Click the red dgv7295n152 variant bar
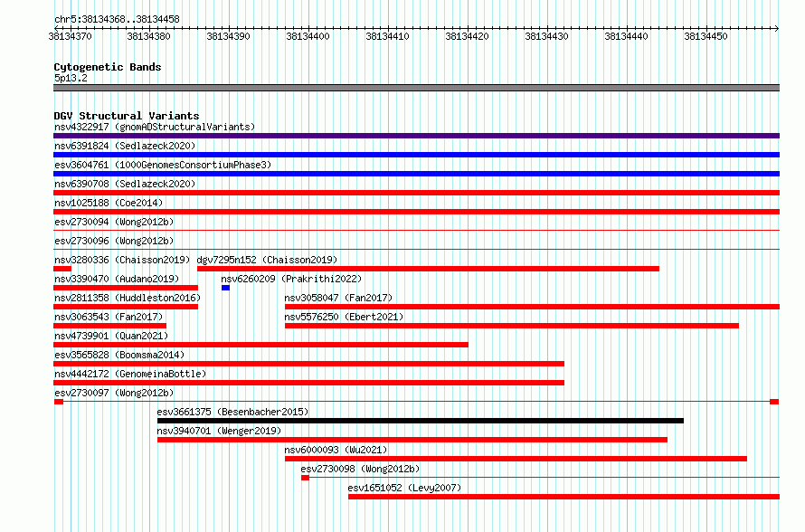This screenshot has width=805, height=532. point(428,269)
